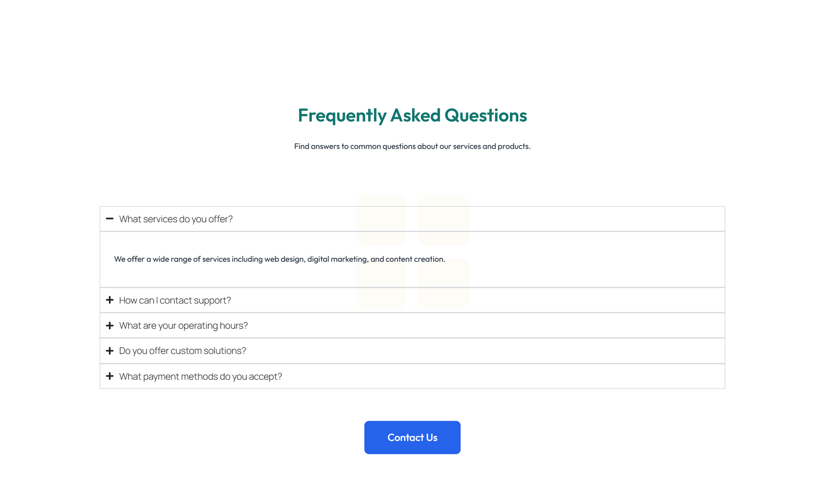Click the plus icon next to payment methods
Screen dimensions: 825x504
pos(110,376)
